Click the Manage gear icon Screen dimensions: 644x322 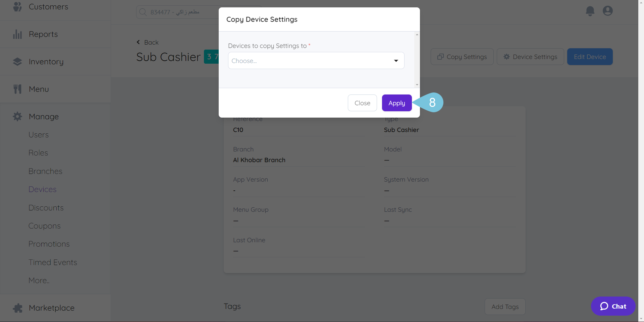[x=17, y=117]
